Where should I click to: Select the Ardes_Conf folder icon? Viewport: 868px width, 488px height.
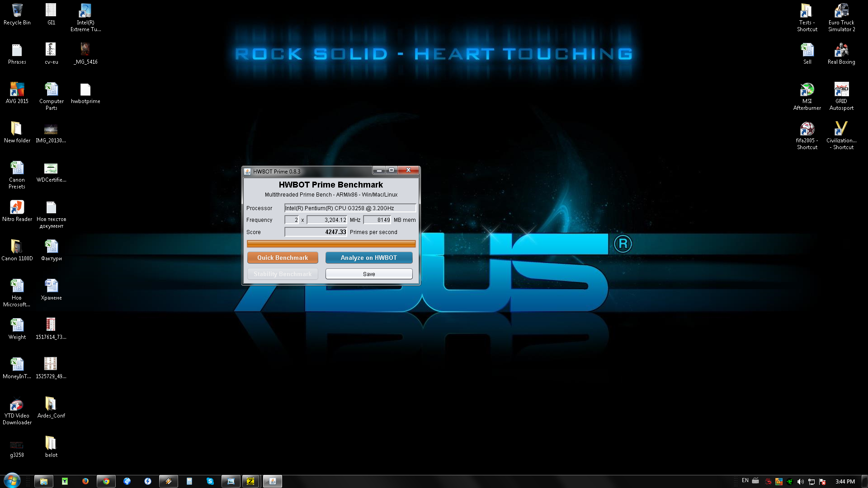(x=51, y=408)
